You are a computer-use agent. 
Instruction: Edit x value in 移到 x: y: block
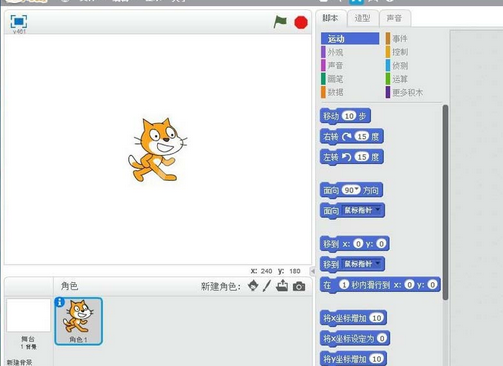pyautogui.click(x=358, y=244)
